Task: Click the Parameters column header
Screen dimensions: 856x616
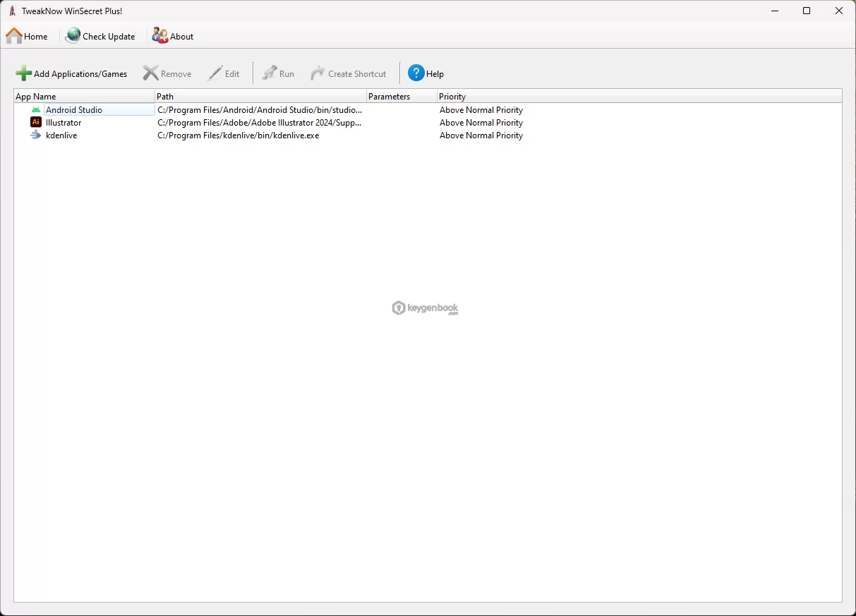Action: click(402, 97)
